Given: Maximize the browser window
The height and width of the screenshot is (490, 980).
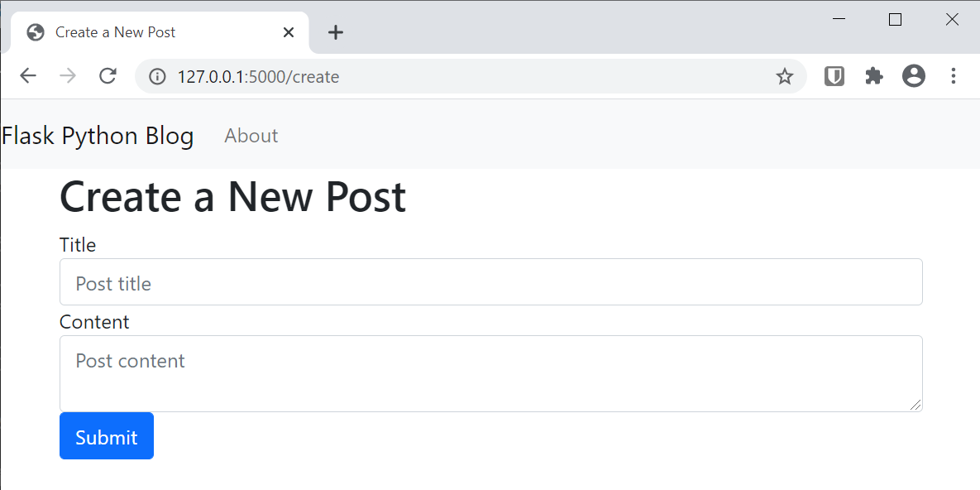Looking at the screenshot, I should tap(895, 20).
